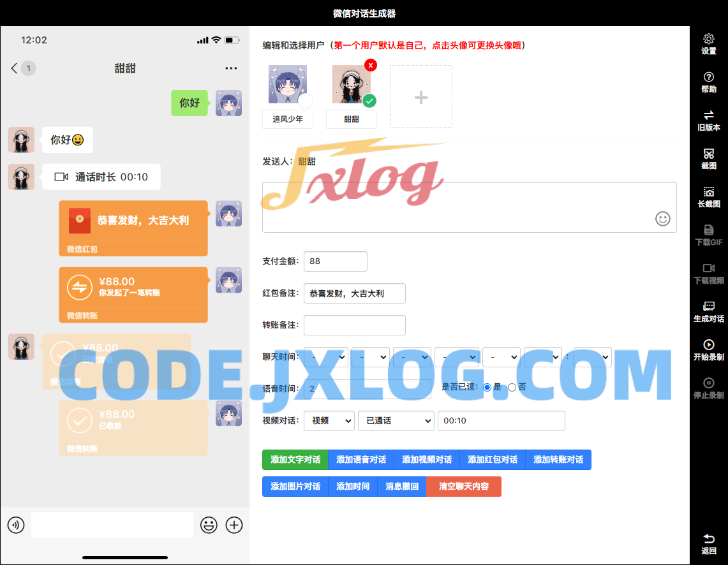Start recording with 开始录制 icon
This screenshot has width=728, height=565.
point(708,346)
